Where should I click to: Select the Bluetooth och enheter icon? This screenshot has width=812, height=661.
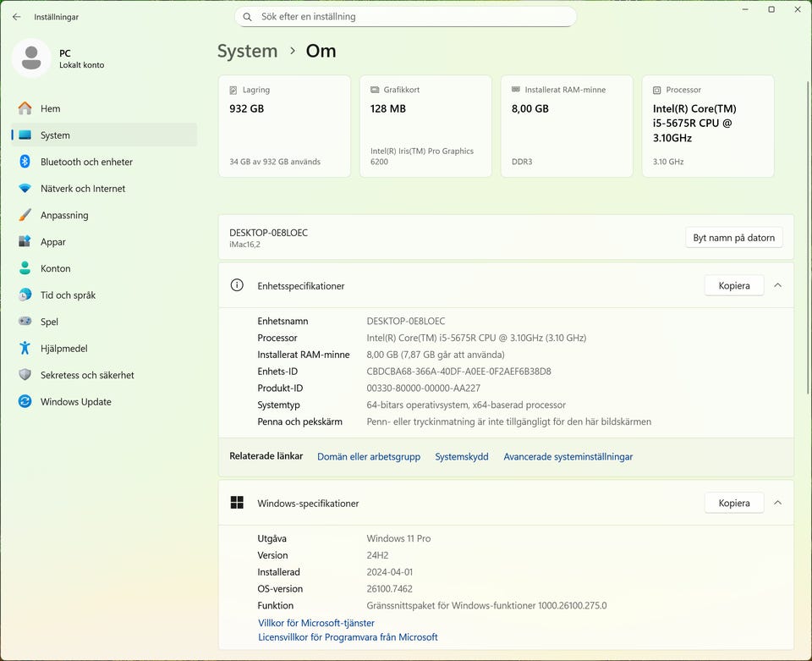pos(25,162)
